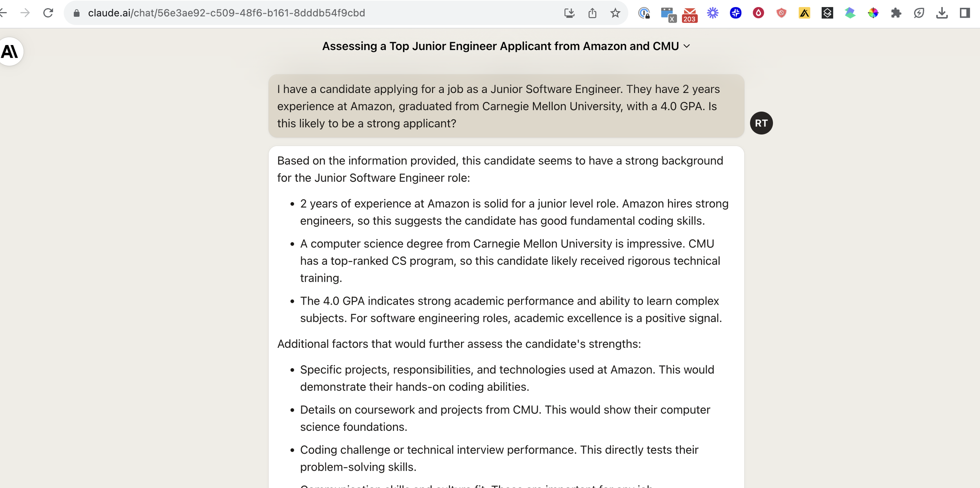The width and height of the screenshot is (980, 488).
Task: Show browser downloads from the toolbar
Action: point(942,13)
